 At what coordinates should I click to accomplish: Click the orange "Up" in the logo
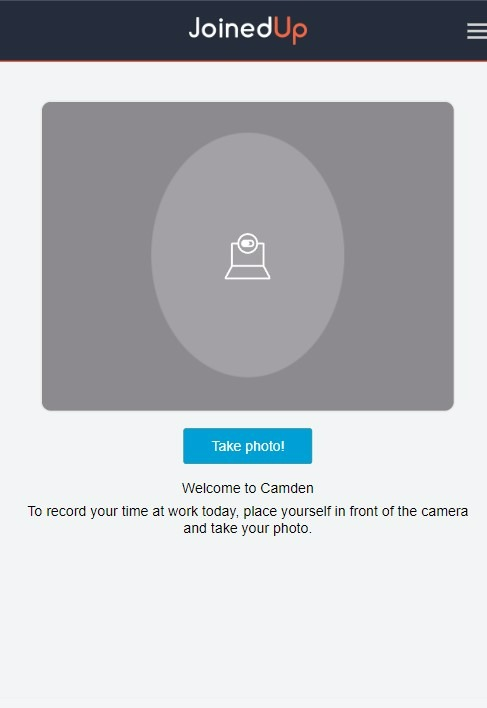coord(290,30)
